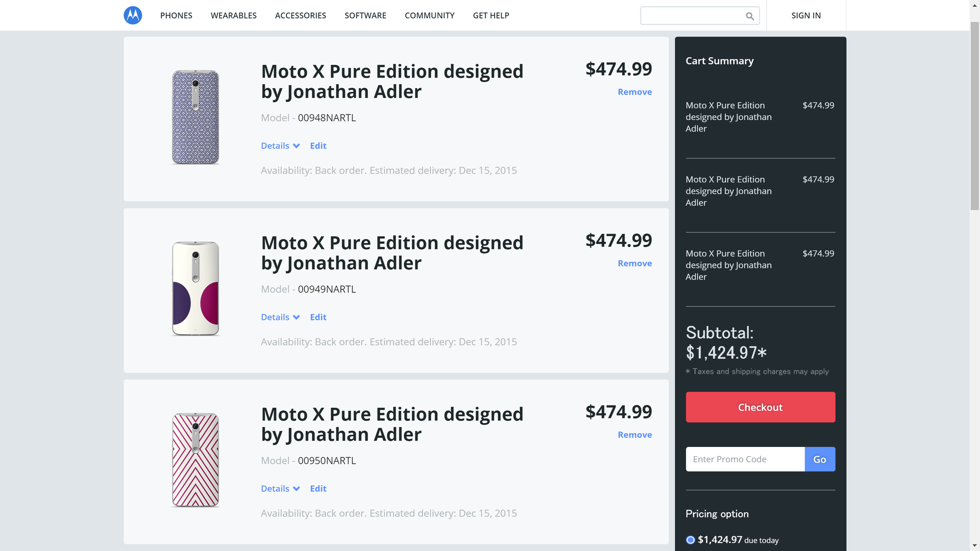Open the white phone with purple circles image

195,289
